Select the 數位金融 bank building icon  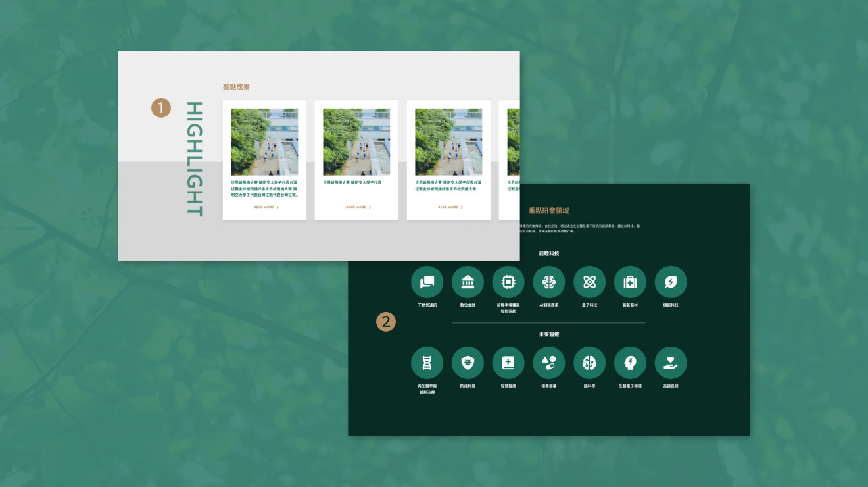point(468,282)
